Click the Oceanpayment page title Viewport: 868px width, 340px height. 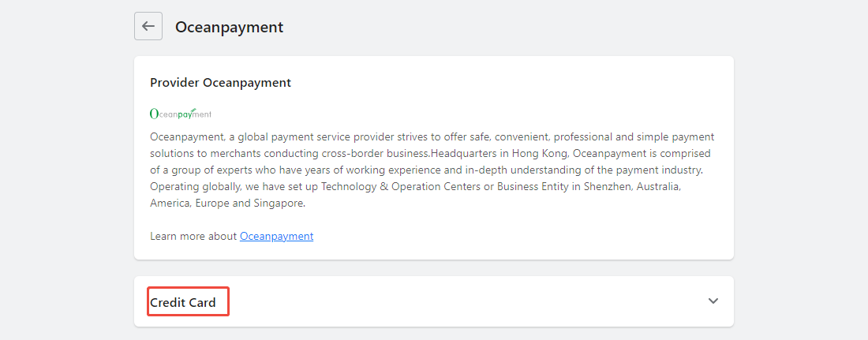click(x=229, y=27)
